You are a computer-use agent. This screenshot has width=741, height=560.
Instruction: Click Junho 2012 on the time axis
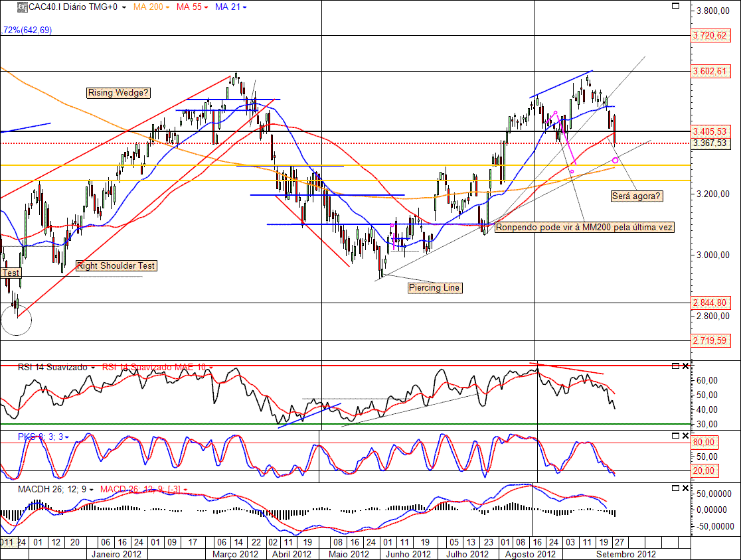pos(408,554)
